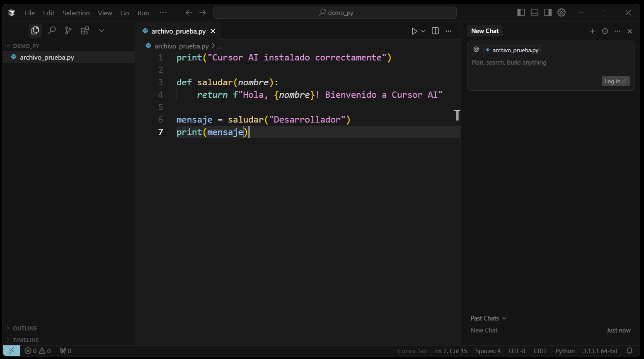Collapse the DEMO_PY folder section
Image resolution: width=644 pixels, height=359 pixels.
[x=26, y=46]
